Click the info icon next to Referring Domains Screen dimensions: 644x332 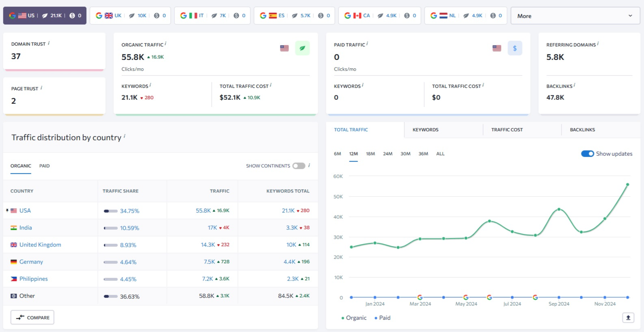pyautogui.click(x=598, y=44)
